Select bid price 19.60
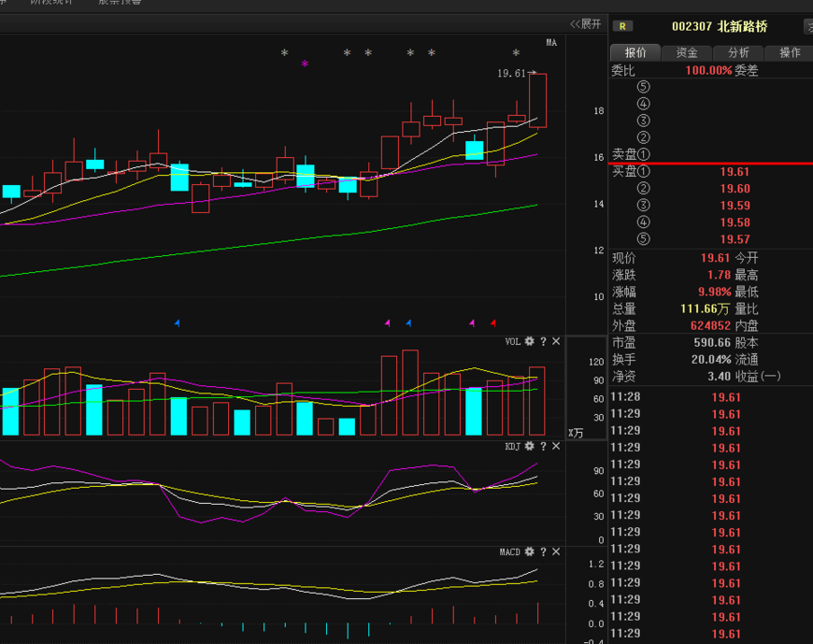 (x=735, y=189)
